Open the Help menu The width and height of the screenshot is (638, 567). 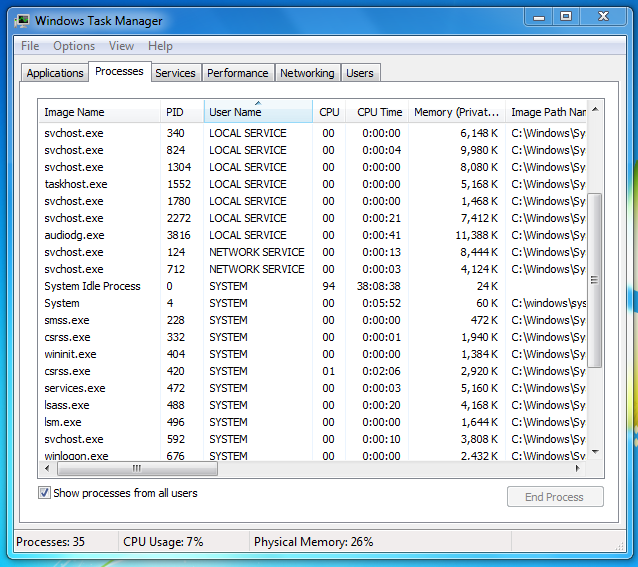(160, 46)
